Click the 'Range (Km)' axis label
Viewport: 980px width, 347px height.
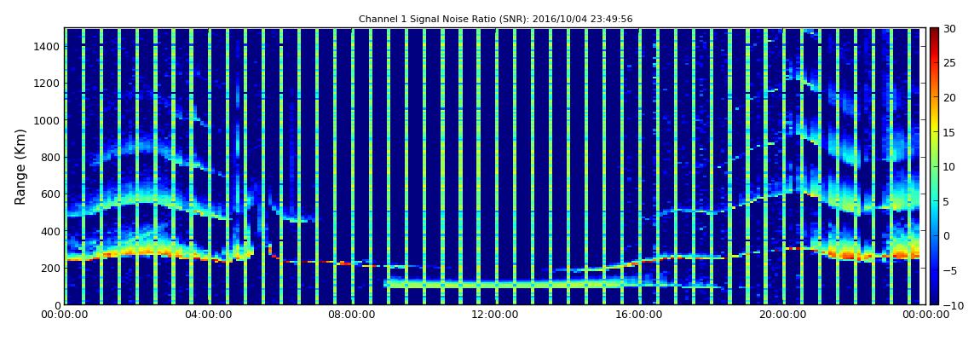click(x=20, y=166)
